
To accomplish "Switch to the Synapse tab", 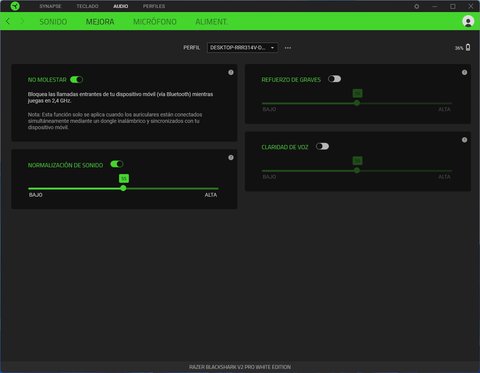I will click(50, 6).
